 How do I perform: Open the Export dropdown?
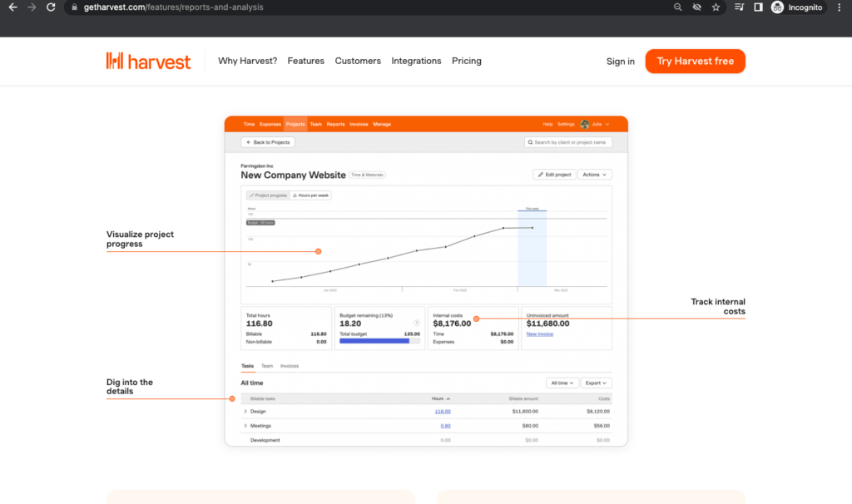pos(596,383)
